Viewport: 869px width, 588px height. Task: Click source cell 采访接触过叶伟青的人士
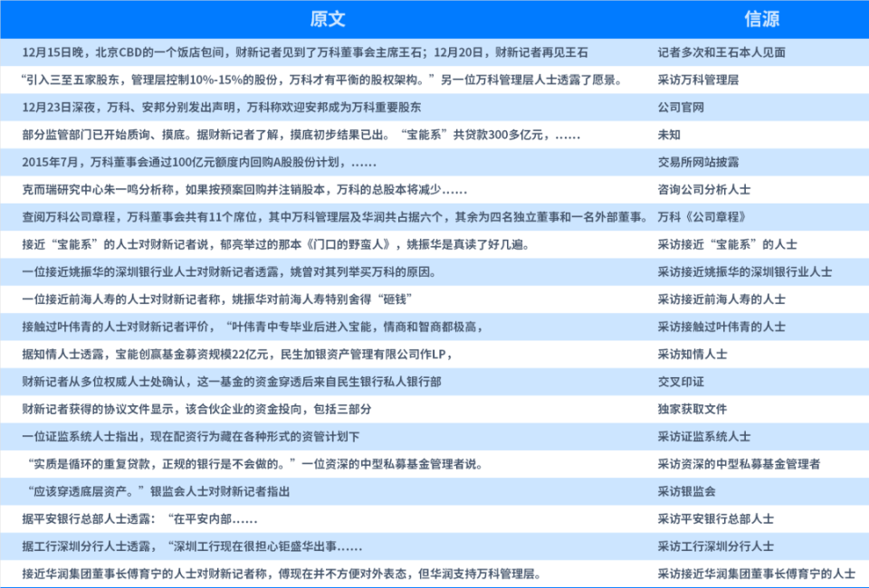click(x=721, y=327)
